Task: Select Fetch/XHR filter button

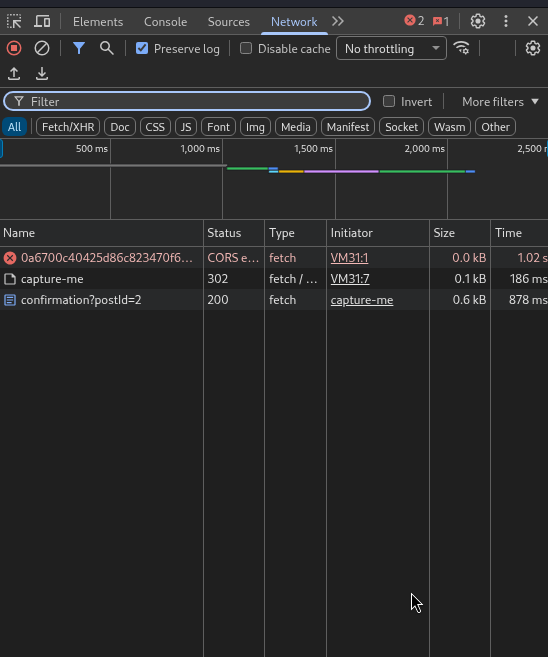Action: click(68, 127)
